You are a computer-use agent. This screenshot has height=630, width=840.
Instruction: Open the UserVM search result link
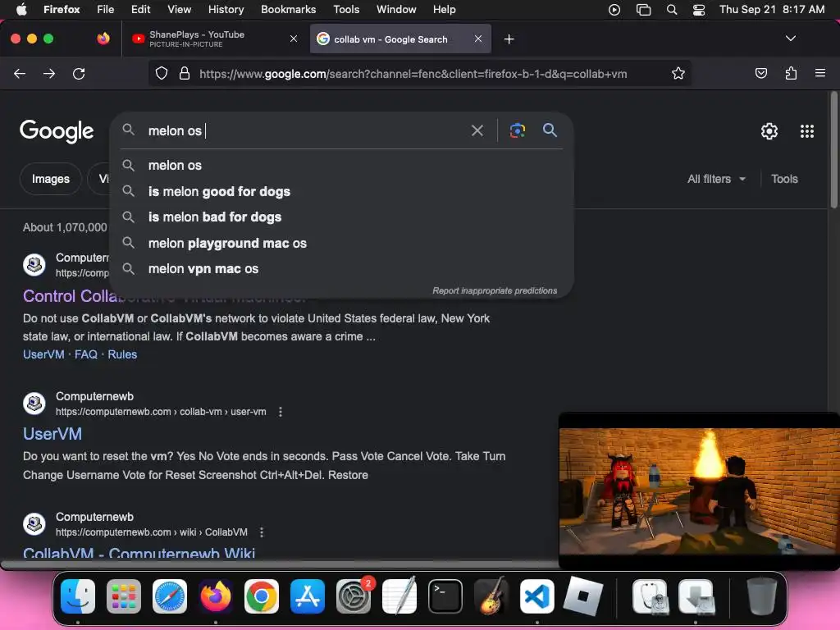[52, 434]
